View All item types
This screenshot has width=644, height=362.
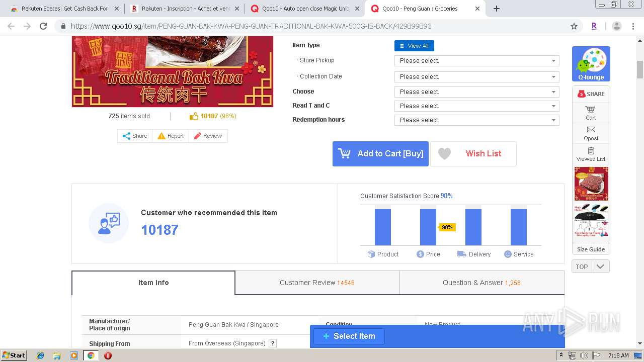click(414, 46)
